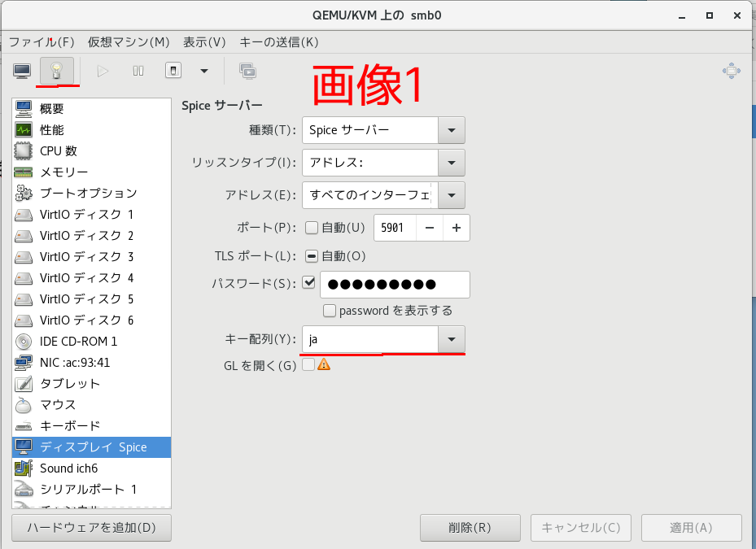Maximize the smb0 window
The image size is (756, 549).
710,16
